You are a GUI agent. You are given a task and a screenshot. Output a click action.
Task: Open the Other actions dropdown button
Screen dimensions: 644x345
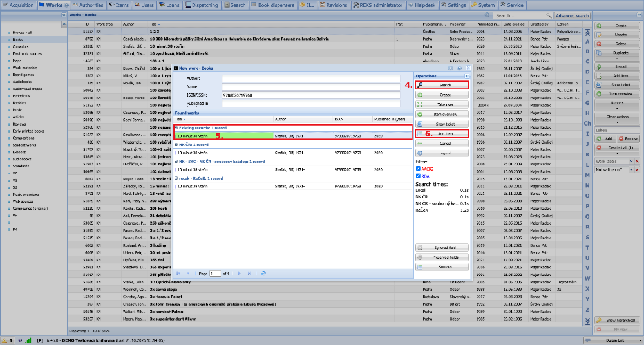coord(618,118)
